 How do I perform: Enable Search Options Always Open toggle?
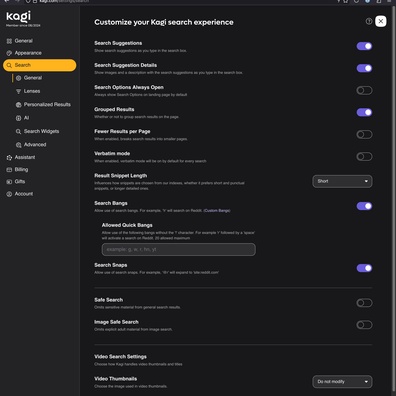coord(364,90)
